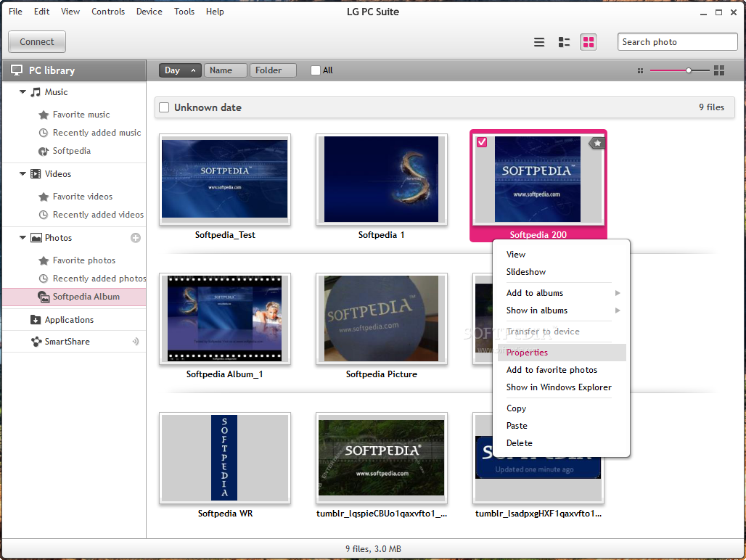Image resolution: width=746 pixels, height=560 pixels.
Task: Select the Softpedia Album_1 thumbnail
Action: pyautogui.click(x=224, y=318)
